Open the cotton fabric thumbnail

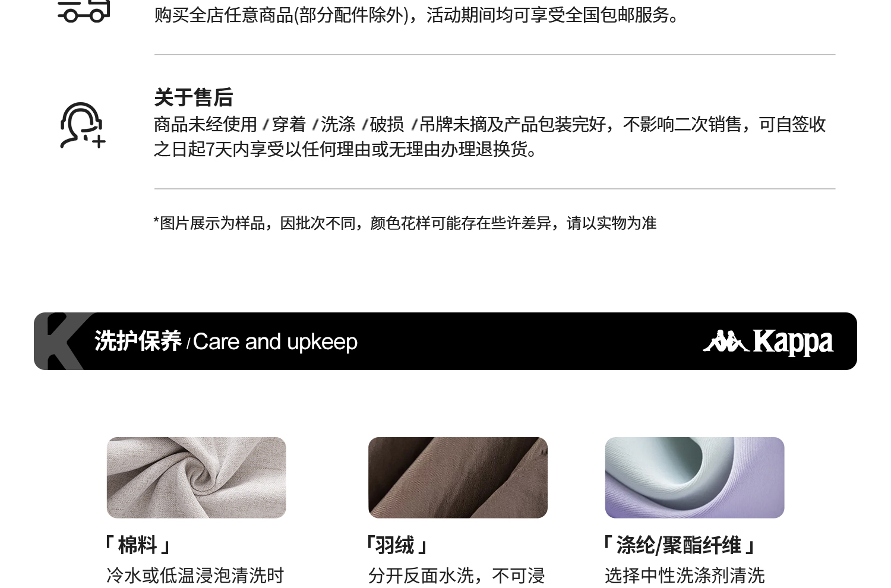196,478
